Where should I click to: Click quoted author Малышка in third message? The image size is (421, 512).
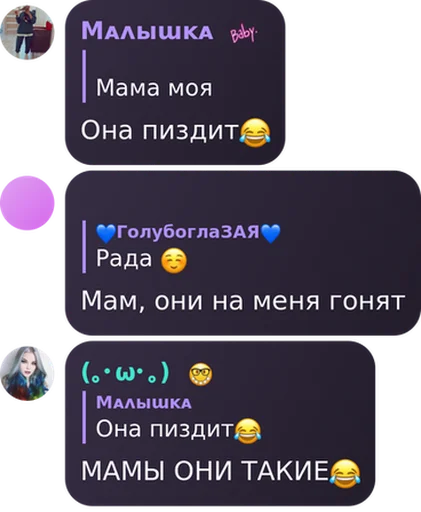(144, 402)
